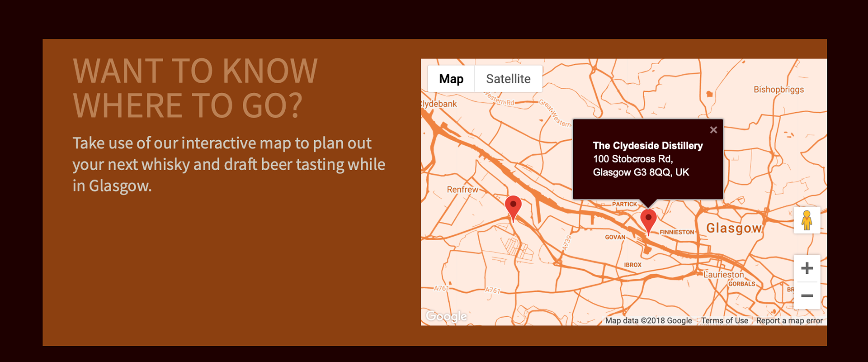Click the Govan district label
The height and width of the screenshot is (362, 868).
[x=615, y=237]
